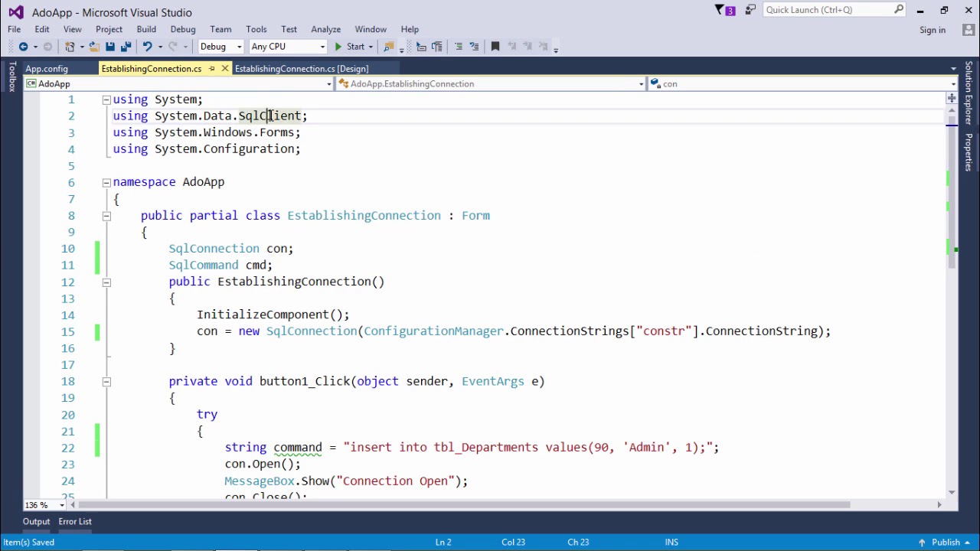Click the decrease line indent icon
Screen dimensions: 980x551
(421, 47)
